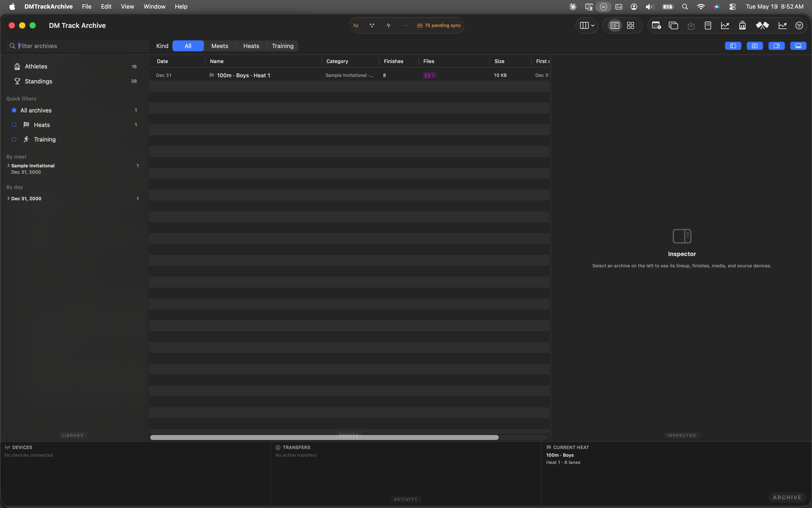Select the All kind tab
The height and width of the screenshot is (508, 812).
coord(188,46)
